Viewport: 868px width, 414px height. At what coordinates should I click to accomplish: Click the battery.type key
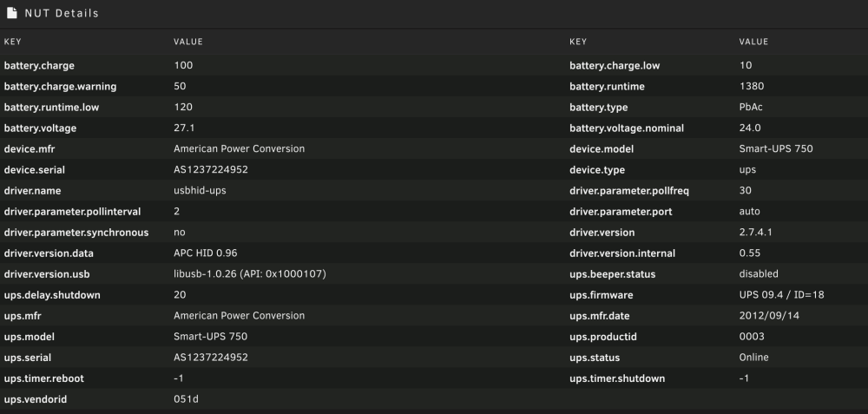(x=598, y=108)
